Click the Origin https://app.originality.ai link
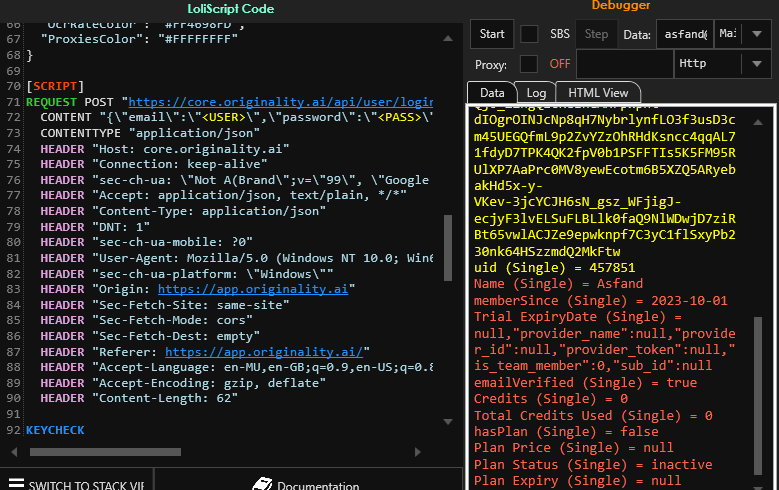Image resolution: width=779 pixels, height=490 pixels. click(x=253, y=289)
